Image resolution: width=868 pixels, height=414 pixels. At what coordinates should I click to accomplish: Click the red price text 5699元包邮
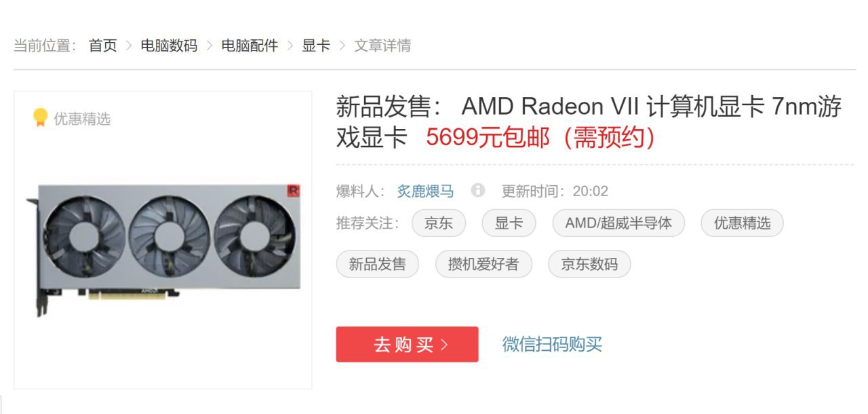click(x=488, y=138)
